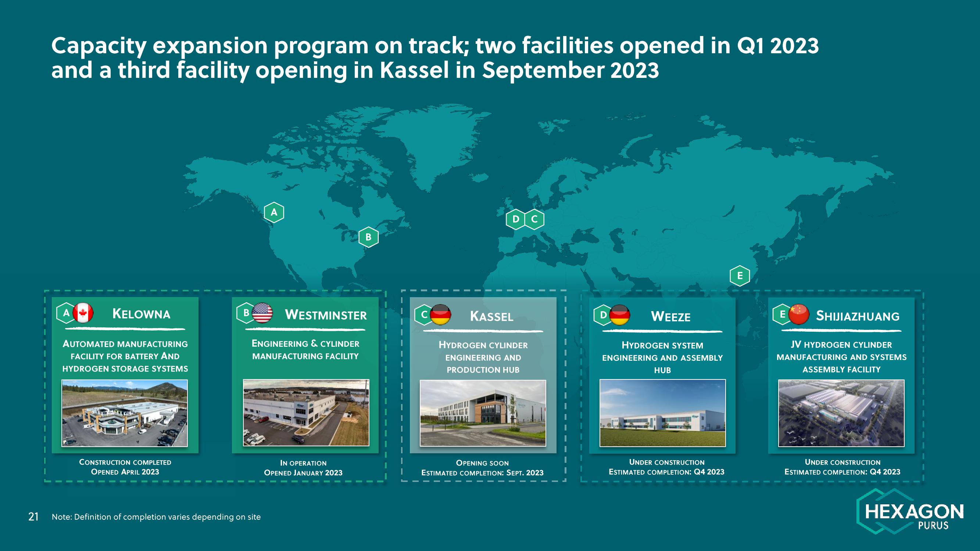Click the German flag in Weeze card
Image resolution: width=980 pixels, height=551 pixels.
click(620, 315)
